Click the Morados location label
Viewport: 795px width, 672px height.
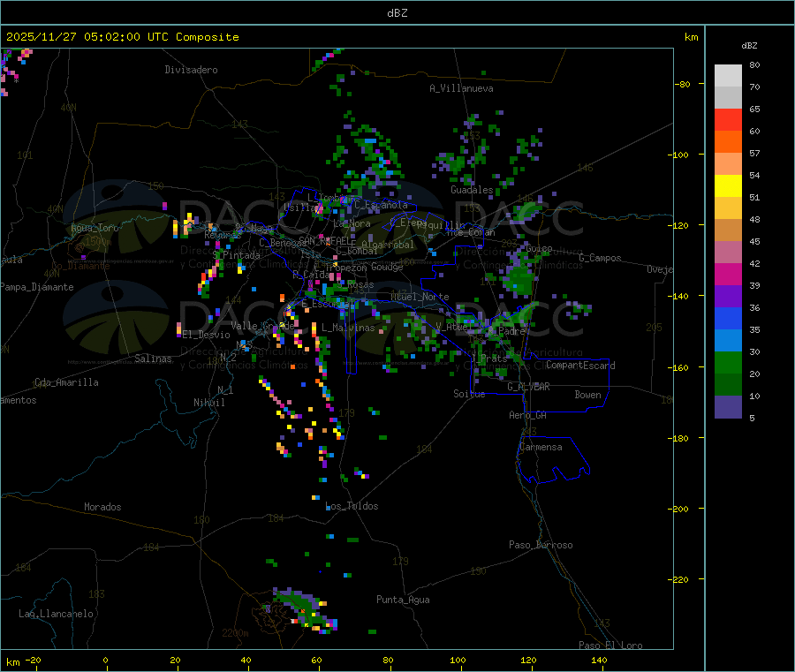[x=102, y=507]
